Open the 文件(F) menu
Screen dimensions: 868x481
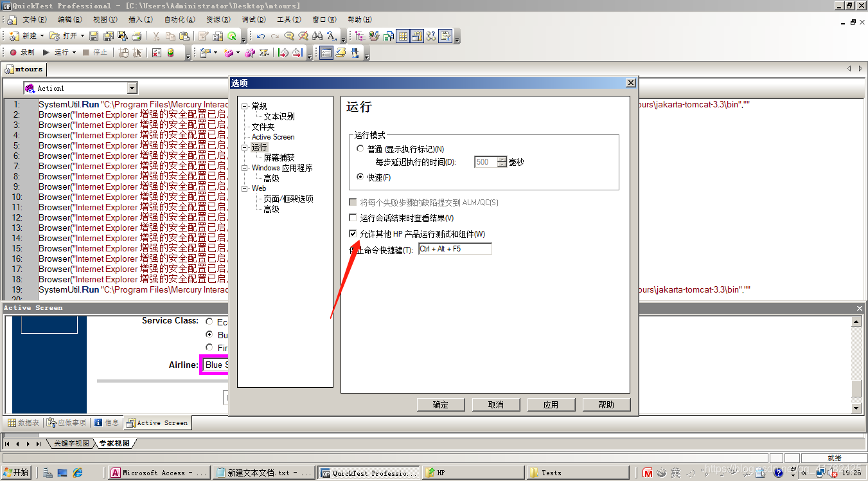[34, 20]
